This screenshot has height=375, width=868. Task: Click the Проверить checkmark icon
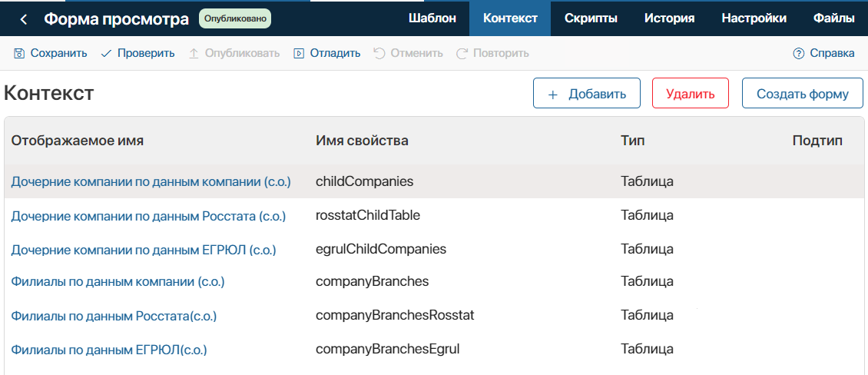coord(106,54)
